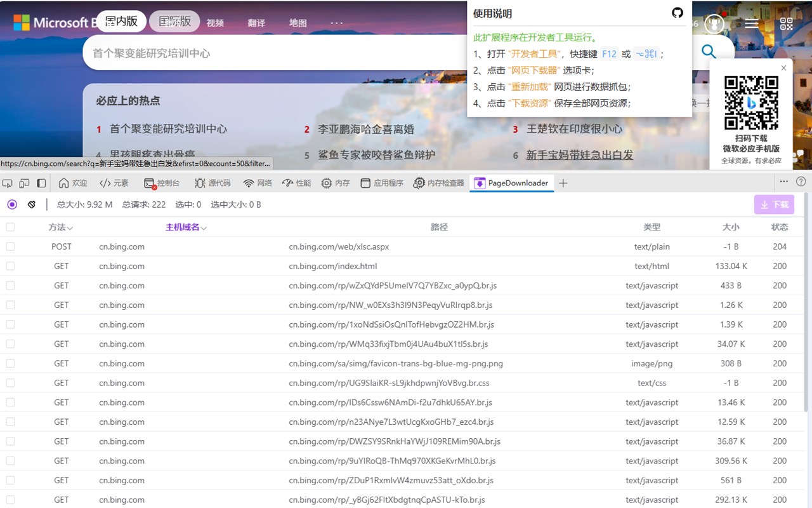
Task: Close the QR code download card
Action: point(783,68)
